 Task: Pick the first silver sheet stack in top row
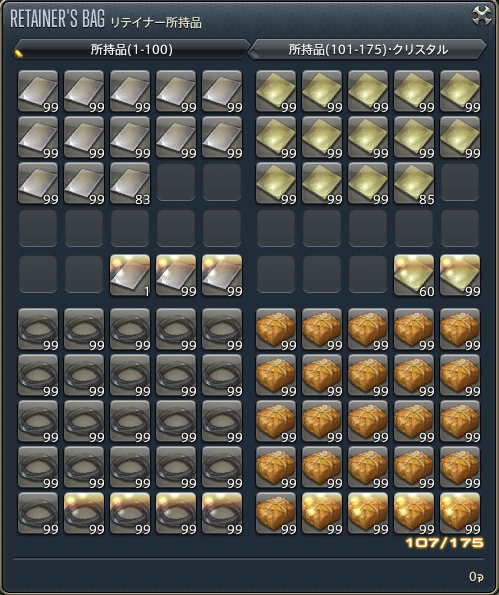point(38,91)
